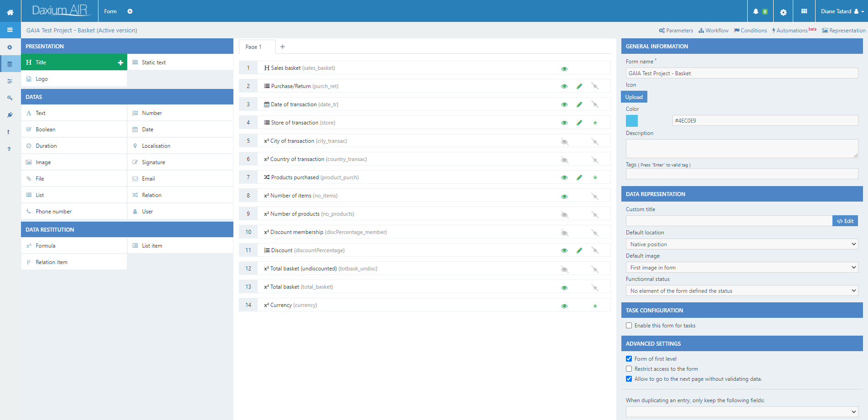
Task: Toggle the hamburger sidebar menu
Action: 10,30
